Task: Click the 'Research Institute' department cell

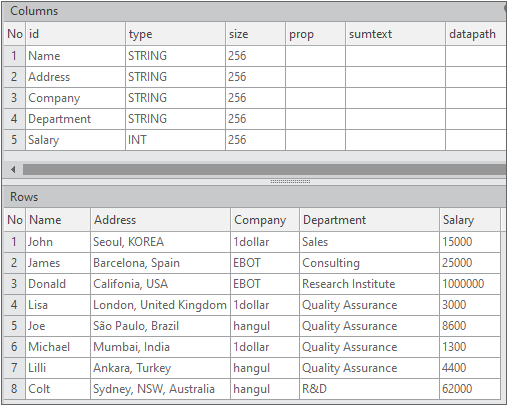Action: 369,284
